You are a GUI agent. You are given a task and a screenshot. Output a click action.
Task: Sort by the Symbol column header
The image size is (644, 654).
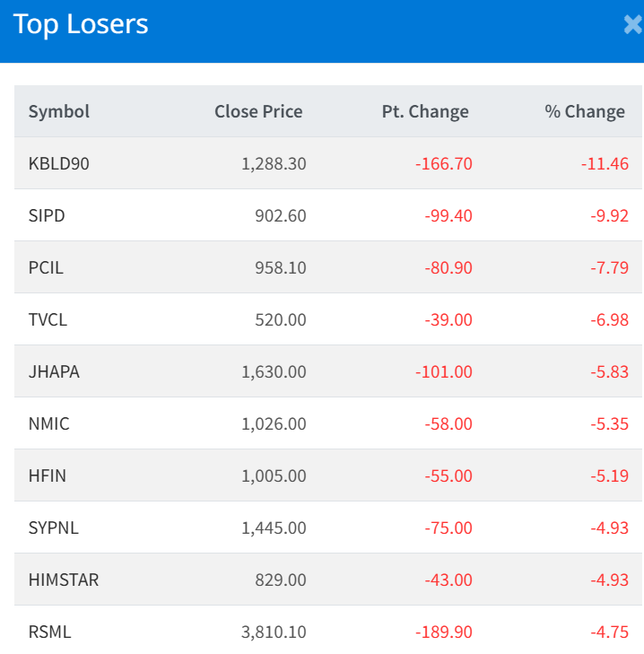pyautogui.click(x=59, y=112)
